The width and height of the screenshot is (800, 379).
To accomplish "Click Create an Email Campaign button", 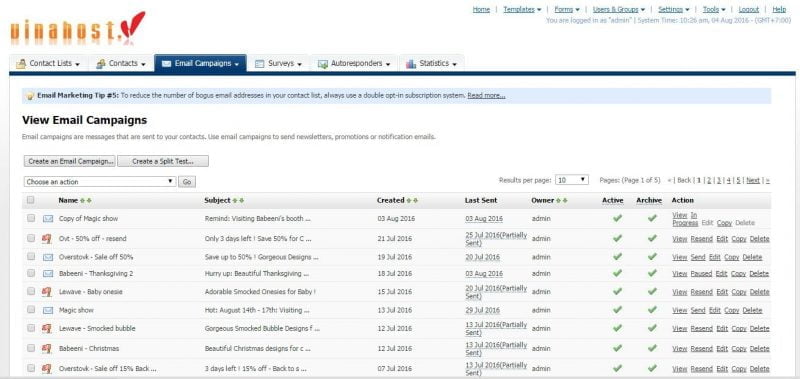I will 70,161.
